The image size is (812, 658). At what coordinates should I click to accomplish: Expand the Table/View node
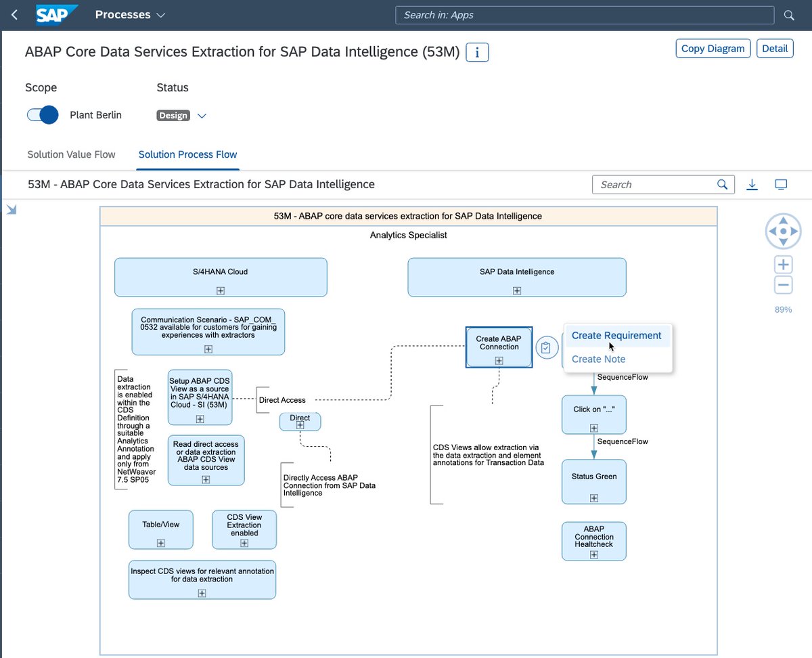(161, 543)
